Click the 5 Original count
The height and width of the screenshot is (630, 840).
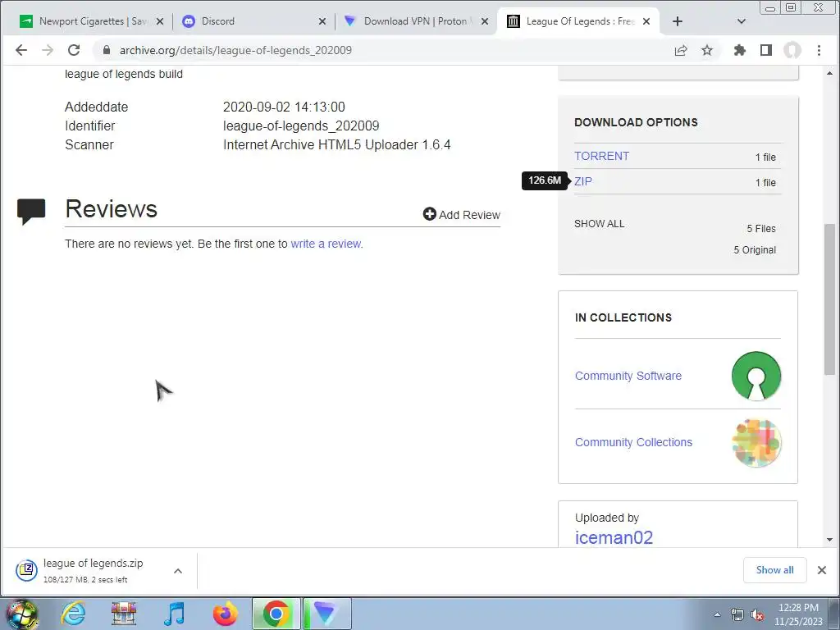[x=755, y=250]
